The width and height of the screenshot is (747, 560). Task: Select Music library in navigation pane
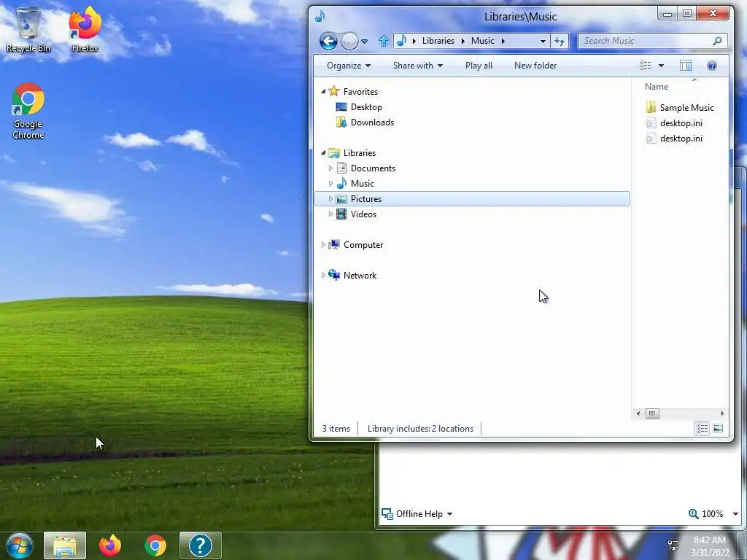click(362, 183)
